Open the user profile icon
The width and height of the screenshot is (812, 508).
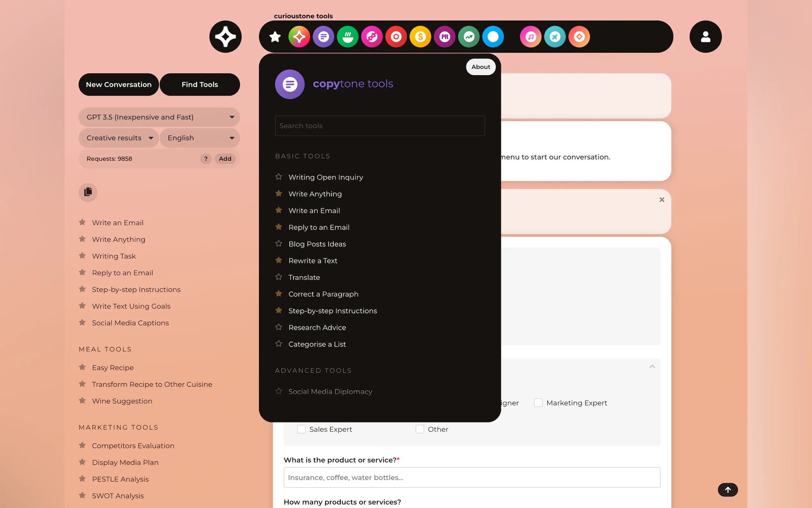(705, 36)
